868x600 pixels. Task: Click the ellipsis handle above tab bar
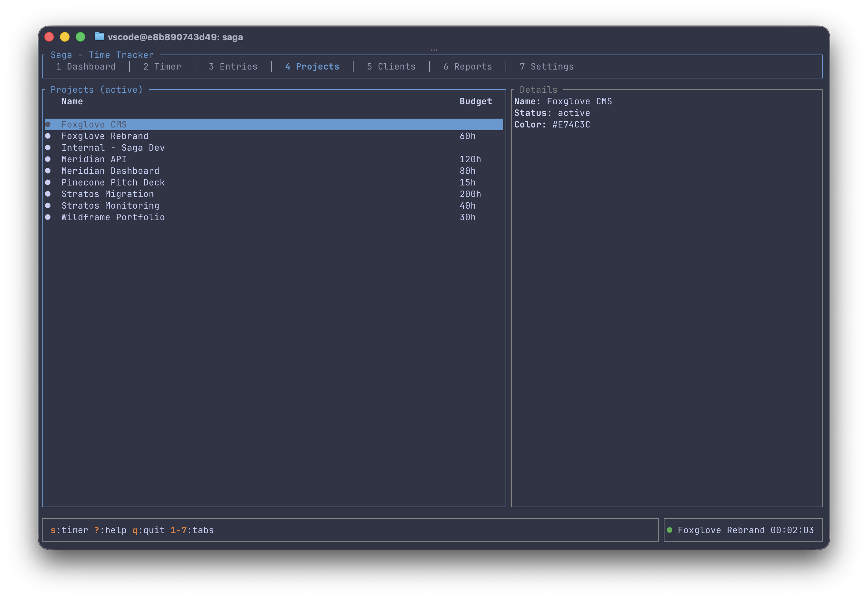pos(434,50)
